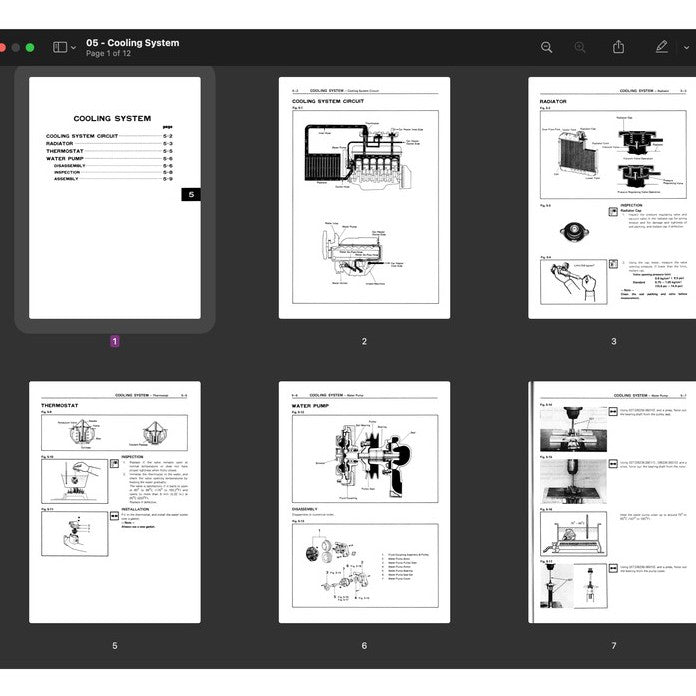
Task: Click the 05 - Cooling System title
Action: 133,42
